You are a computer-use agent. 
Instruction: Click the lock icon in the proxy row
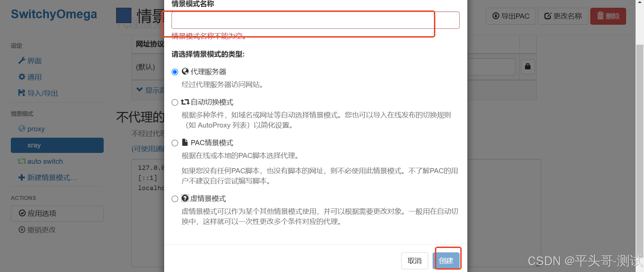click(x=528, y=66)
